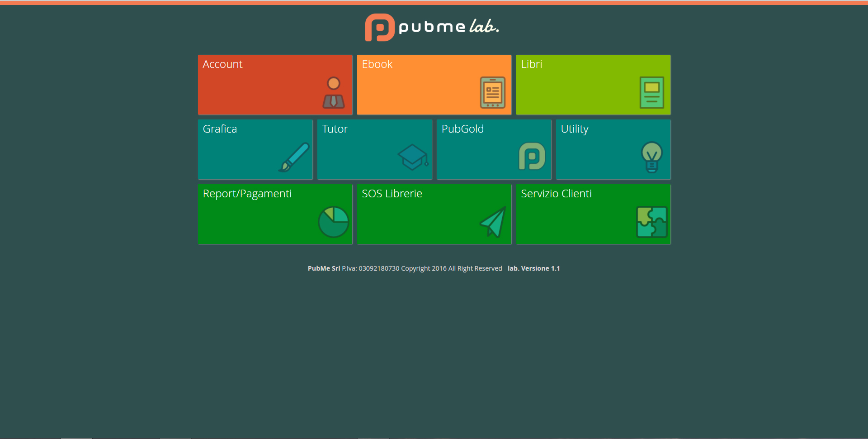
Task: Open the Ebook section
Action: pos(434,85)
